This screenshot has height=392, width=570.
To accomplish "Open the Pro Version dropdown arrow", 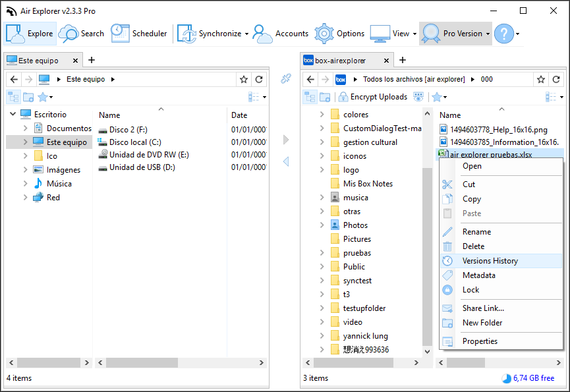I will coord(488,34).
